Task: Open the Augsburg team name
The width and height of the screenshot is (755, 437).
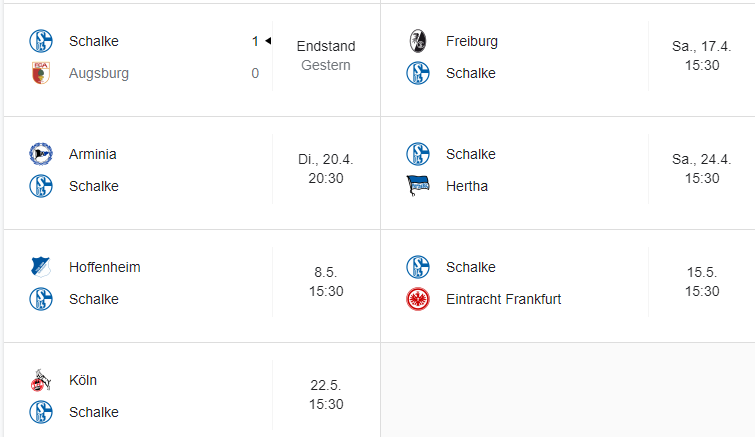Action: (99, 73)
